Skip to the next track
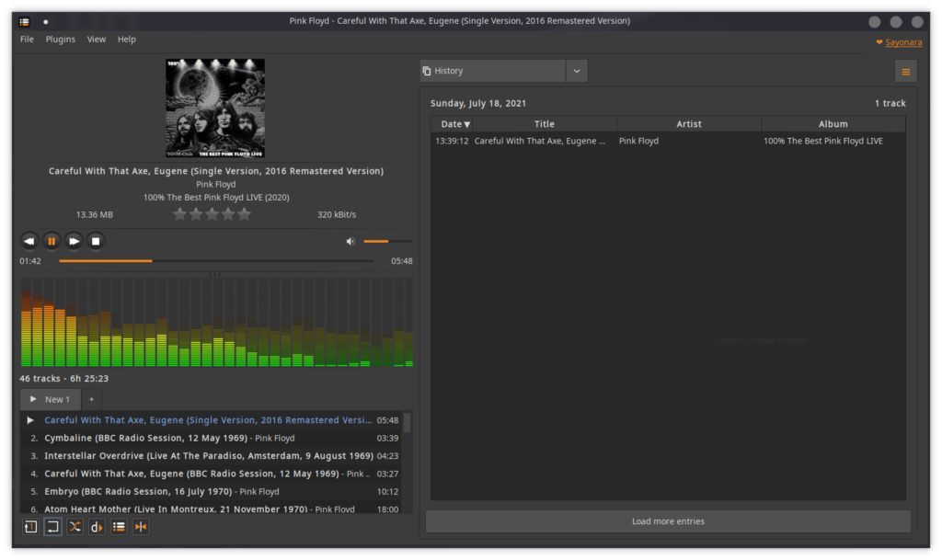942x560 pixels. coord(74,241)
